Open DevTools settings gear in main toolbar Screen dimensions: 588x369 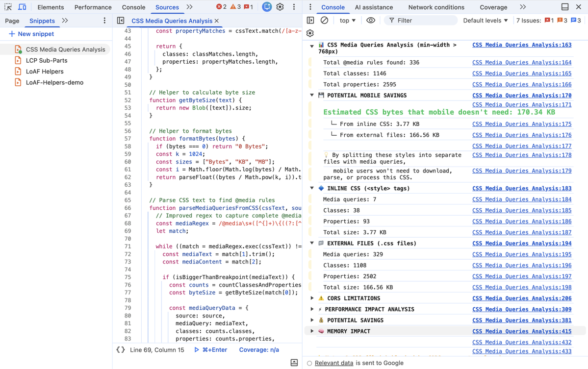[x=280, y=7]
